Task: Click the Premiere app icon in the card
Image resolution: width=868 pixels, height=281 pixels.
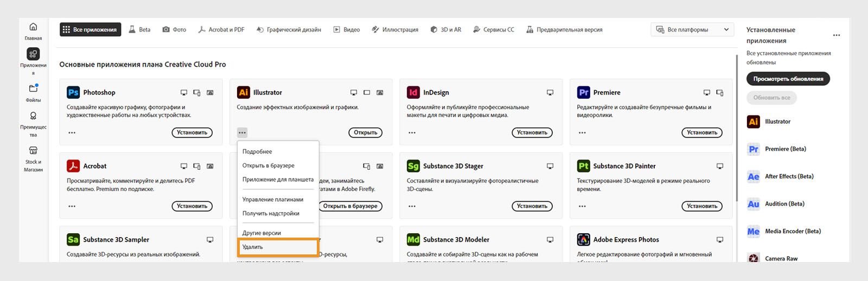Action: pyautogui.click(x=583, y=92)
